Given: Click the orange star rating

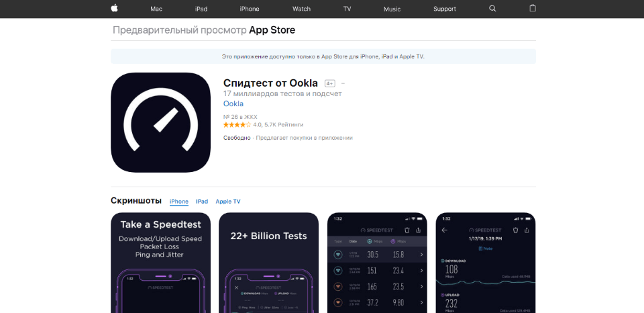Looking at the screenshot, I should point(237,125).
